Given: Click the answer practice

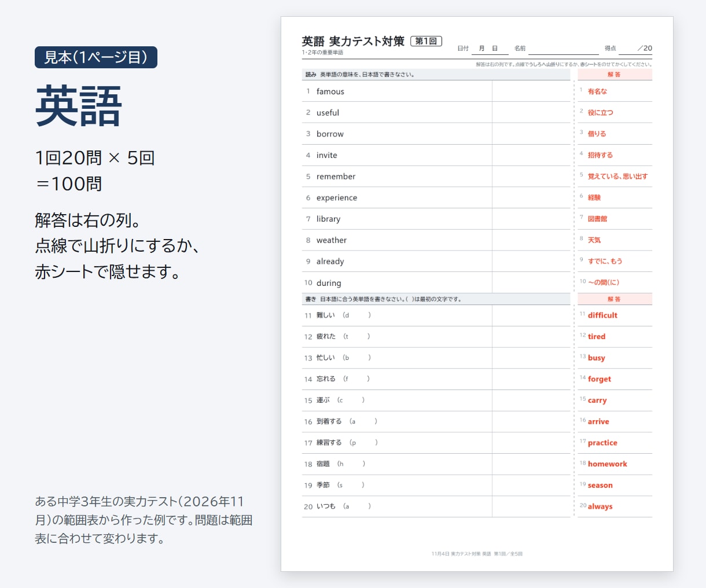Looking at the screenshot, I should [x=602, y=443].
